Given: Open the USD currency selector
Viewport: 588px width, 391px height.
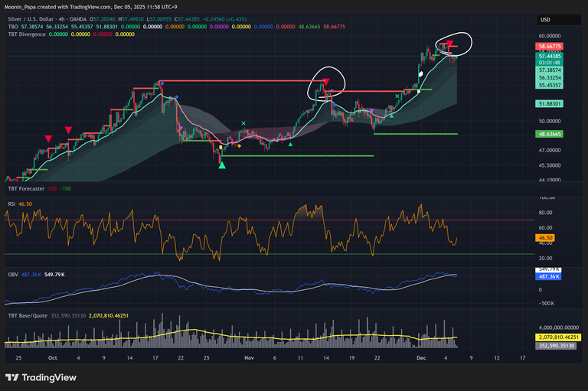Looking at the screenshot, I should pos(545,20).
